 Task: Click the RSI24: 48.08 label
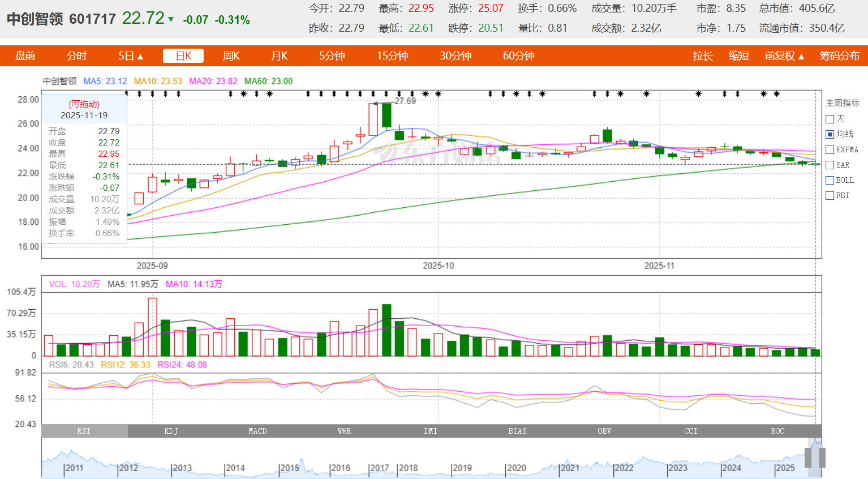coord(182,365)
